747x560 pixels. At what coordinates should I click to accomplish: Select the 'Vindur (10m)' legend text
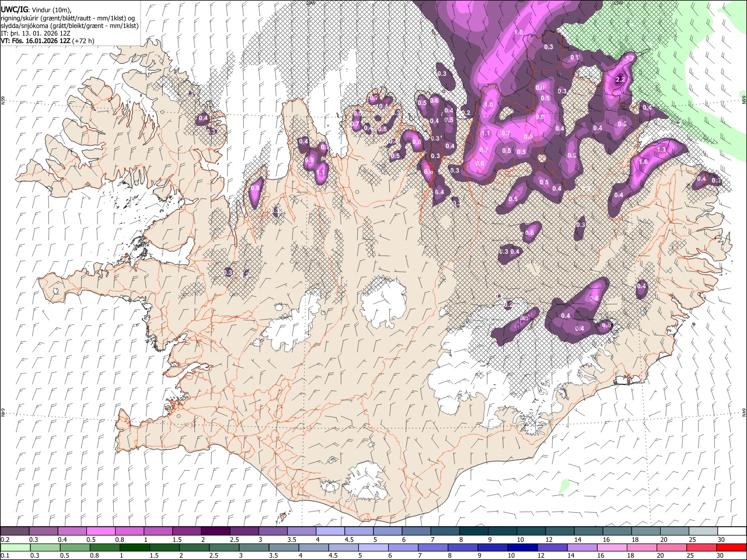coord(51,9)
